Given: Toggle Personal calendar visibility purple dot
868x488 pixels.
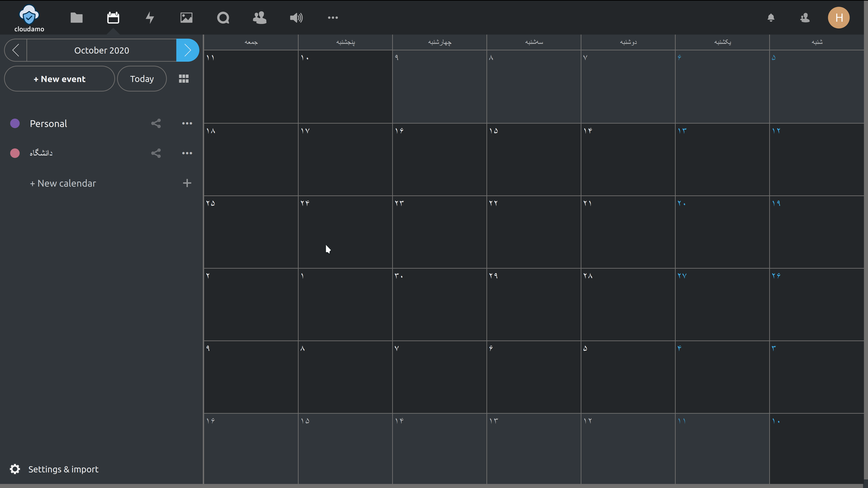Looking at the screenshot, I should pyautogui.click(x=15, y=124).
